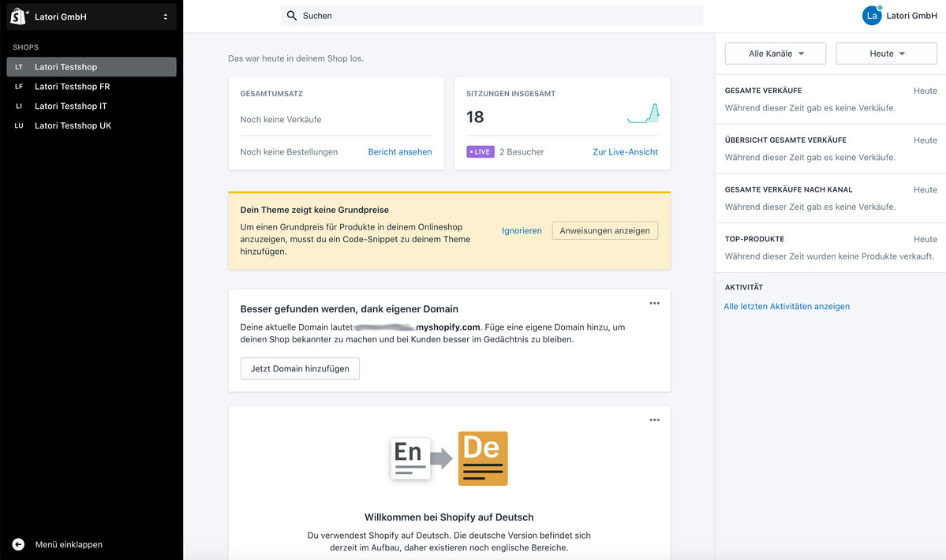Open the Alle Kanäle dropdown

click(776, 54)
